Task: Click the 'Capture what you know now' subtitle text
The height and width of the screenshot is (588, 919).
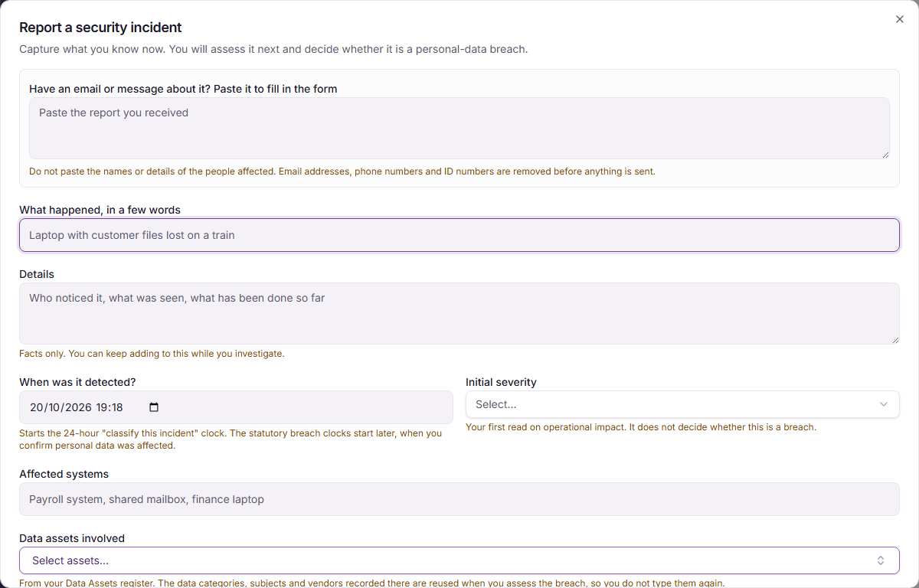Action: click(x=273, y=50)
